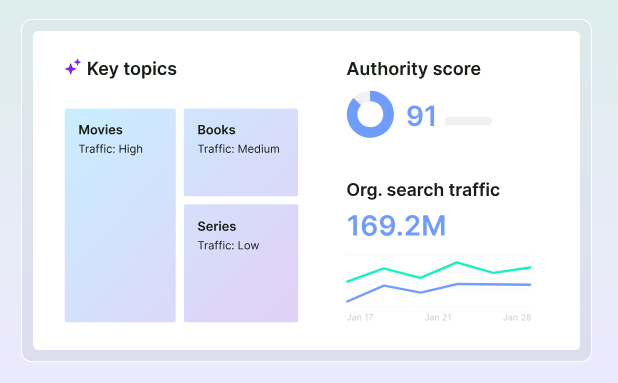Click the purple sparkle icon beside Key topics
The image size is (618, 383).
[x=73, y=67]
